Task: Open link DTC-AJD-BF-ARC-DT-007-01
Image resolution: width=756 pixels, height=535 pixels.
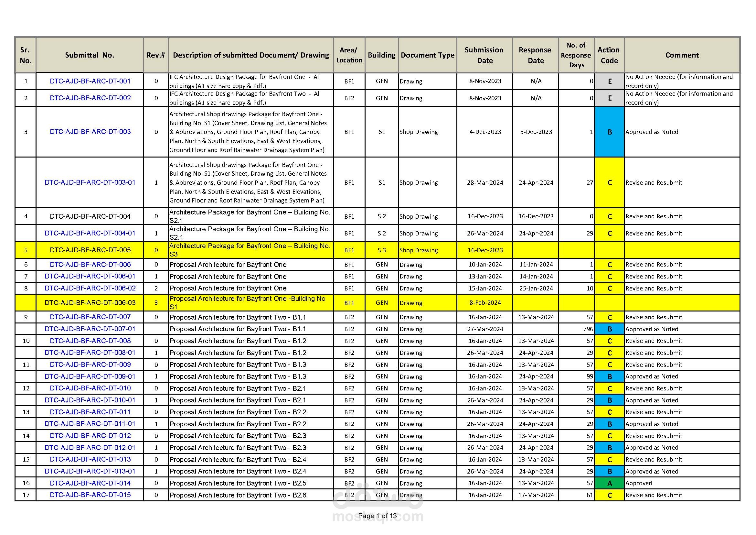Action: coord(90,329)
